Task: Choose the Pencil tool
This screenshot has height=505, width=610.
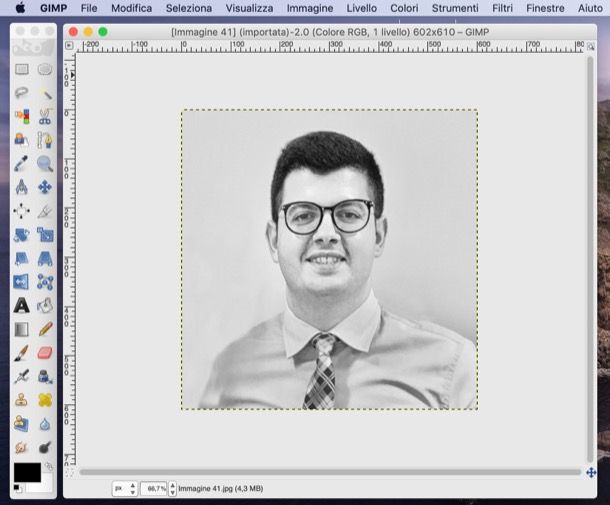Action: point(45,330)
